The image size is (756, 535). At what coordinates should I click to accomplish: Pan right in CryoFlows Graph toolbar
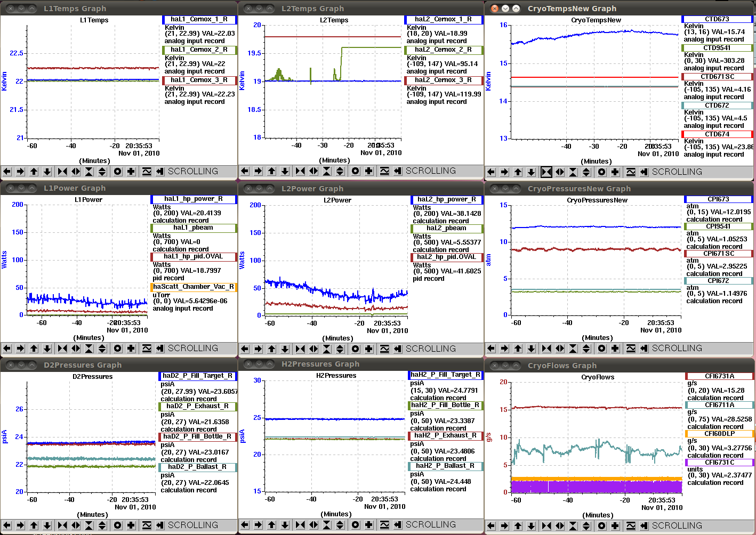pyautogui.click(x=504, y=526)
